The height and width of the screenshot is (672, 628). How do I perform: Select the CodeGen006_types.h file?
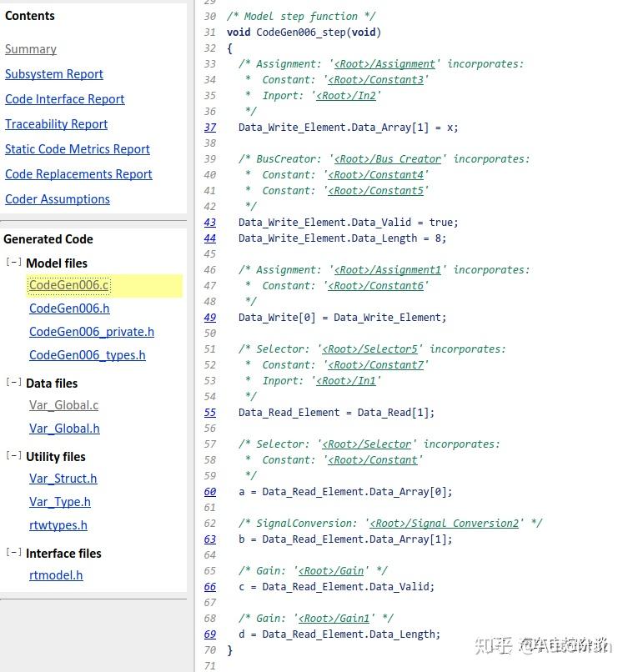point(88,355)
